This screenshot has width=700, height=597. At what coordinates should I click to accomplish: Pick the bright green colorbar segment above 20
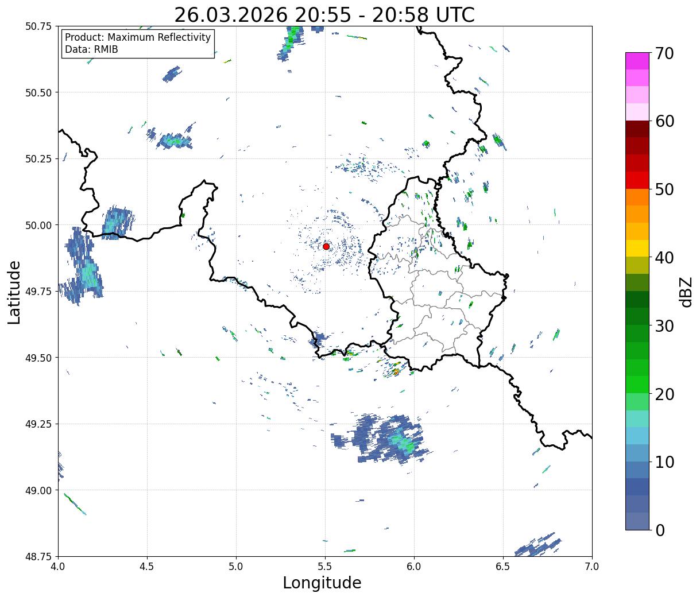tap(637, 385)
